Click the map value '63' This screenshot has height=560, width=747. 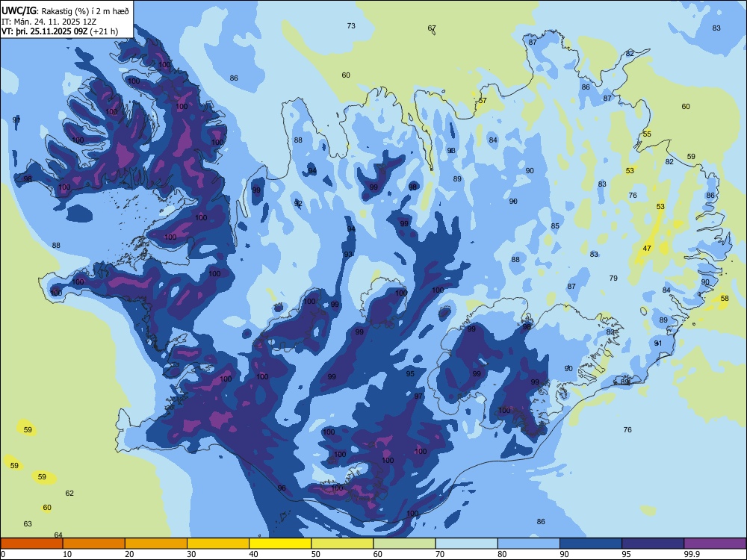(28, 523)
